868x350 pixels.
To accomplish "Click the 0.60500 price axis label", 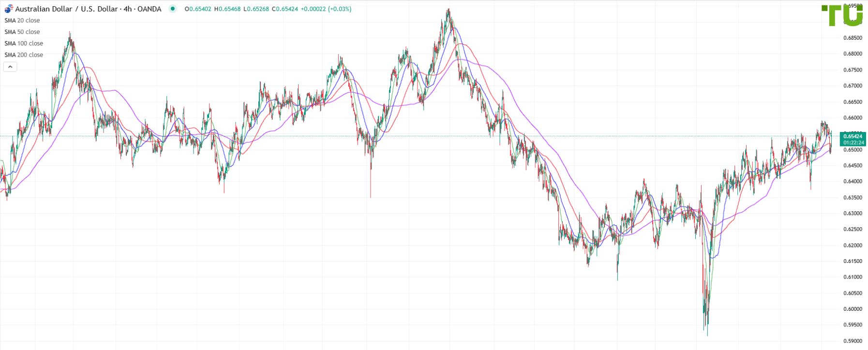I will [853, 293].
